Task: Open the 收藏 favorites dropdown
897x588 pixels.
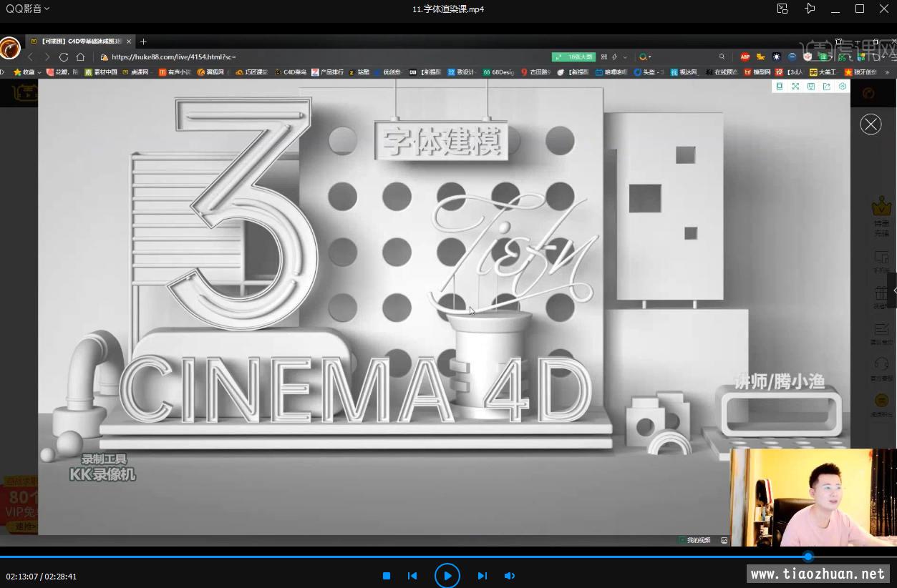Action: coord(26,72)
